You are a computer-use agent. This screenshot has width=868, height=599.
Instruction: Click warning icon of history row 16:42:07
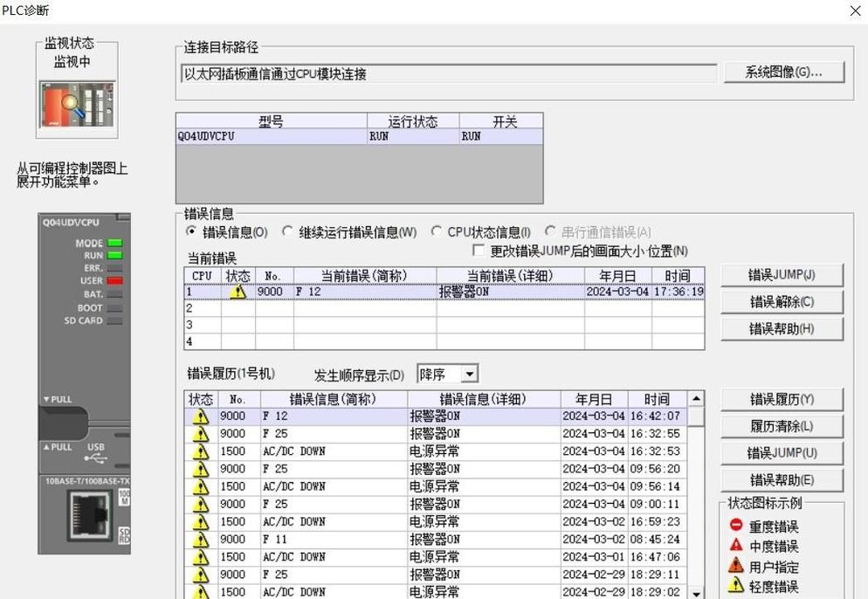(x=200, y=417)
